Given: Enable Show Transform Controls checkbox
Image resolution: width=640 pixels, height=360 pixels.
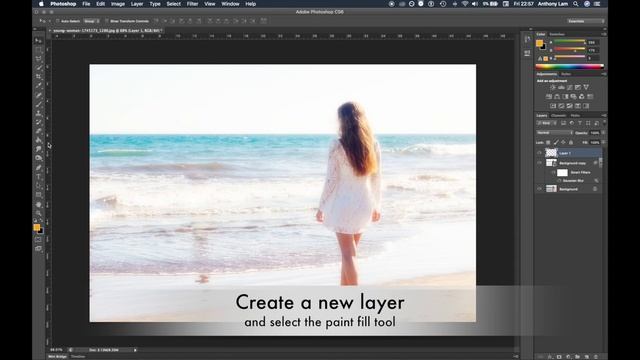Looking at the screenshot, I should coord(107,21).
